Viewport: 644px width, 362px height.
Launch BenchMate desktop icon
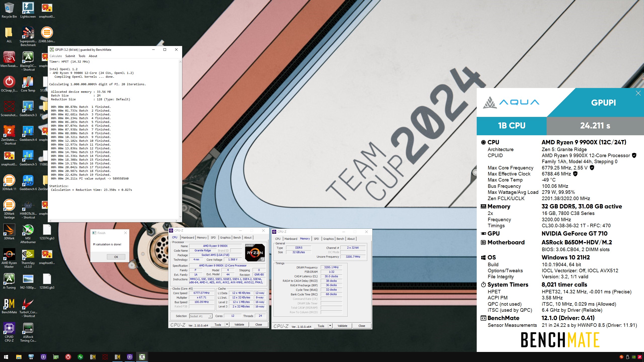[x=9, y=306]
